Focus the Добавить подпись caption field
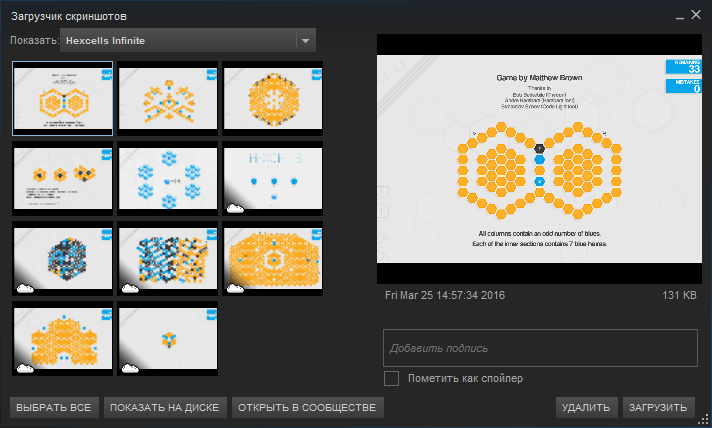Viewport: 712px width, 428px height. (540, 348)
